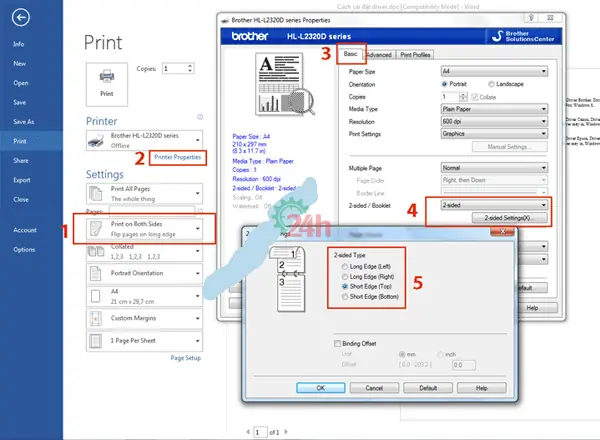Open New in the backstage sidebar

pyautogui.click(x=20, y=64)
